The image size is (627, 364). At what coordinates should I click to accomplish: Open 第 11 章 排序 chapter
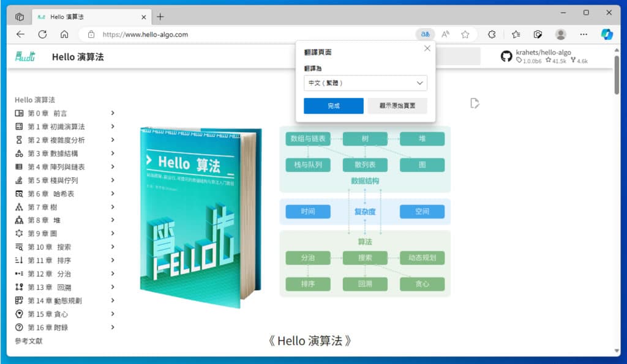49,261
